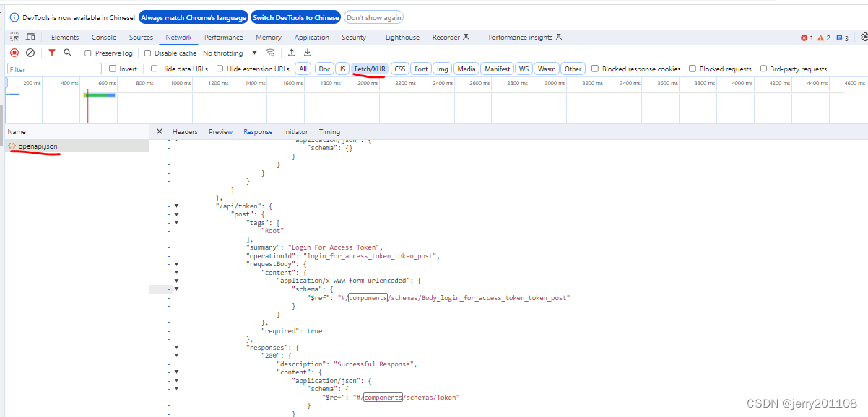The image size is (868, 417).
Task: Collapse the responses node in the JSON viewer
Action: tap(177, 347)
